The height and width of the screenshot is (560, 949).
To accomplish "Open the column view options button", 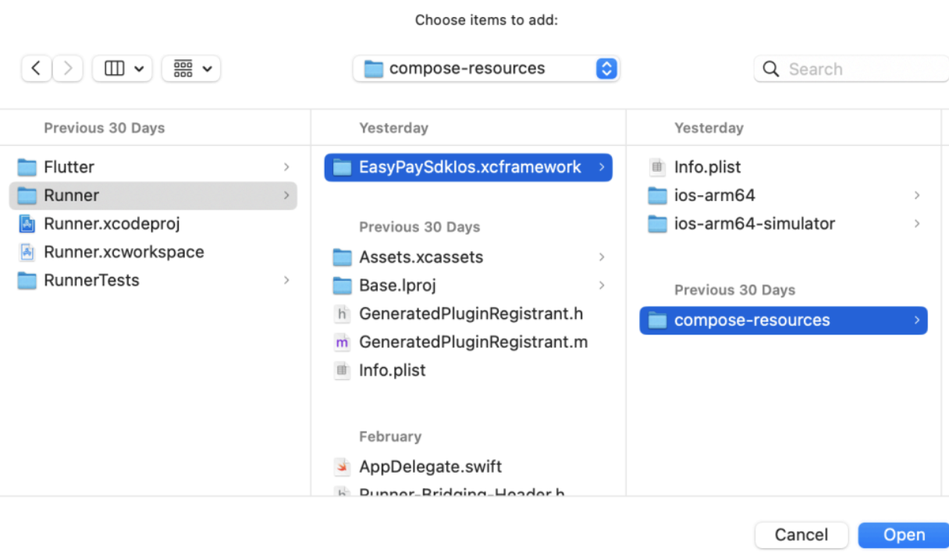I will 122,69.
